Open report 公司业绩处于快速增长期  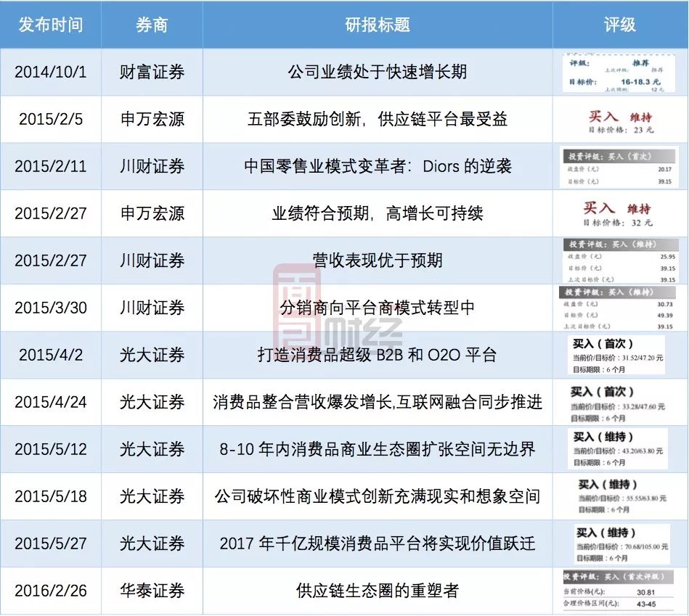click(378, 72)
